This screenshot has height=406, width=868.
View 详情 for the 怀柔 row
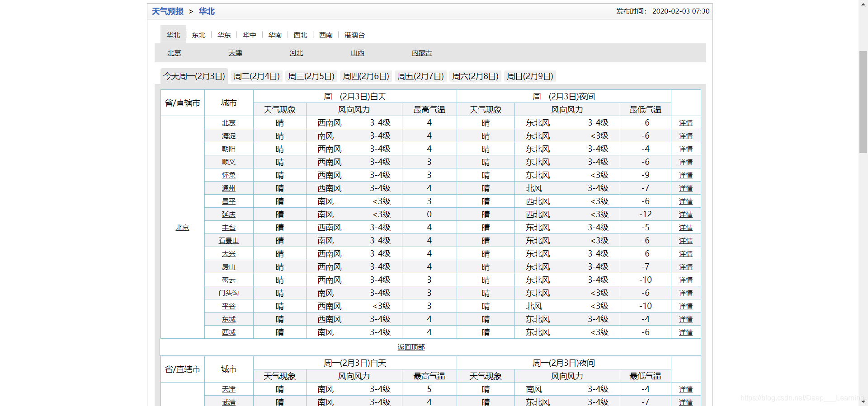pos(686,175)
